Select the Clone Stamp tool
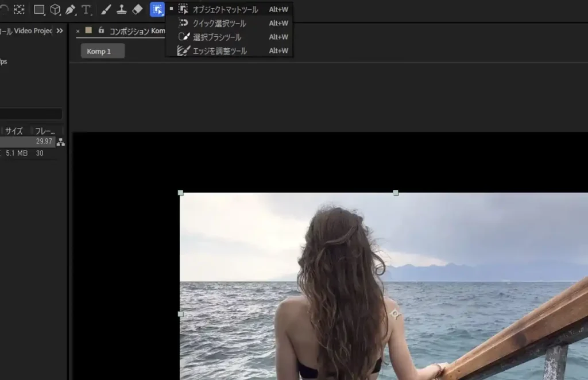Viewport: 588px width, 380px height. [x=122, y=10]
